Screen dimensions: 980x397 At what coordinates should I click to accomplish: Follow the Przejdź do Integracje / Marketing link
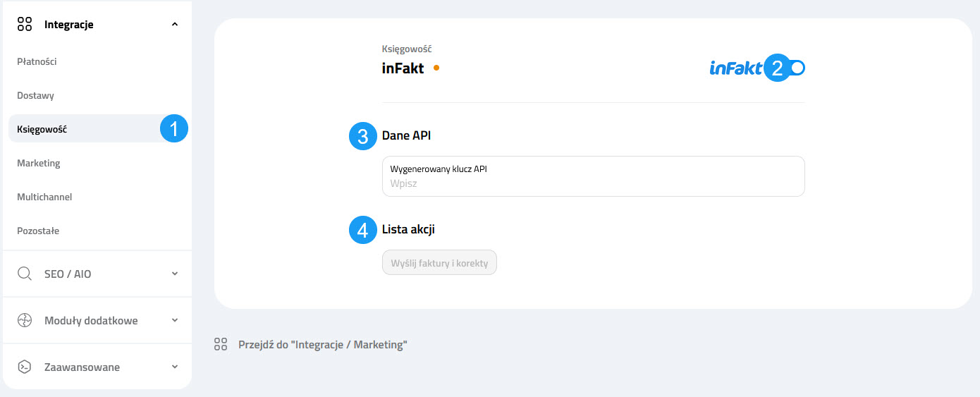click(323, 345)
